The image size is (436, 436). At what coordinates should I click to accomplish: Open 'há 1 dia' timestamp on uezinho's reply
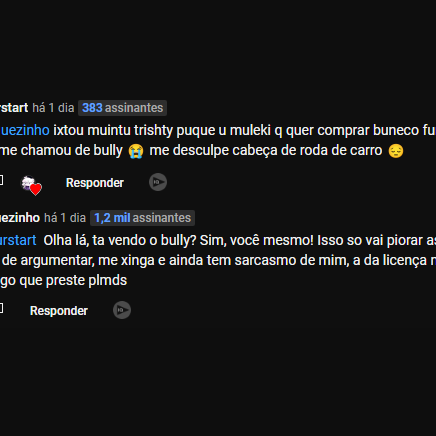pyautogui.click(x=65, y=218)
